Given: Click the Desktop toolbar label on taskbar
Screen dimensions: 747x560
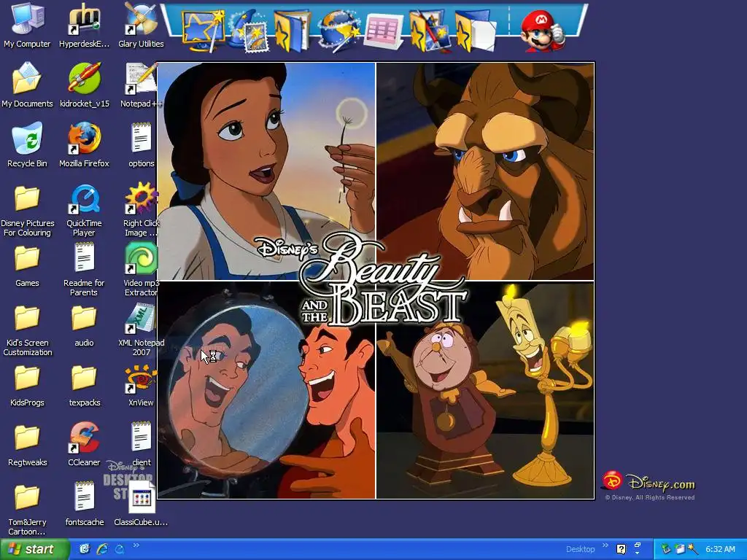Looking at the screenshot, I should click(x=580, y=549).
